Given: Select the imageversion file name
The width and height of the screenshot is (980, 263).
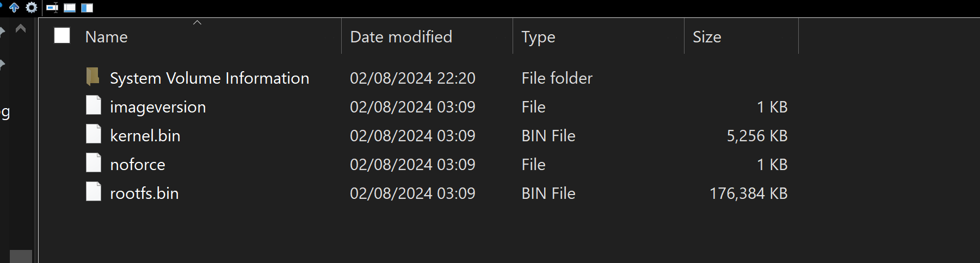Looking at the screenshot, I should (x=158, y=107).
